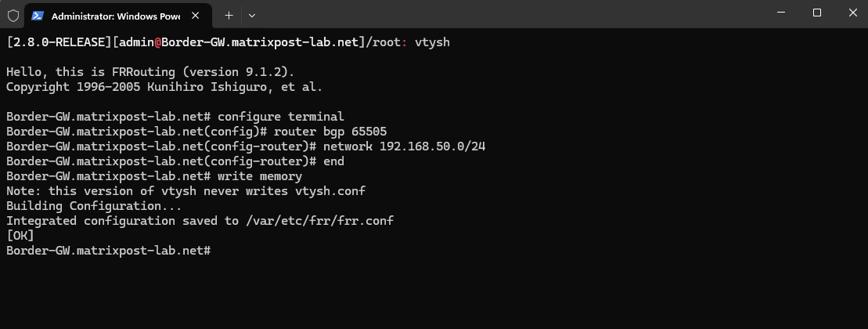Viewport: 868px width, 329px height.
Task: Close the terminal window
Action: coord(852,13)
